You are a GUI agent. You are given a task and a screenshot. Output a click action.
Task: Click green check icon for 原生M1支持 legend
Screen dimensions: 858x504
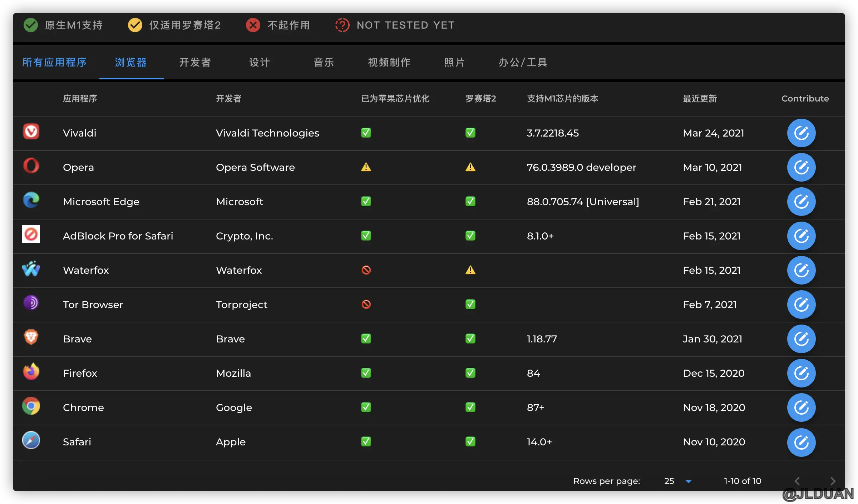click(31, 25)
